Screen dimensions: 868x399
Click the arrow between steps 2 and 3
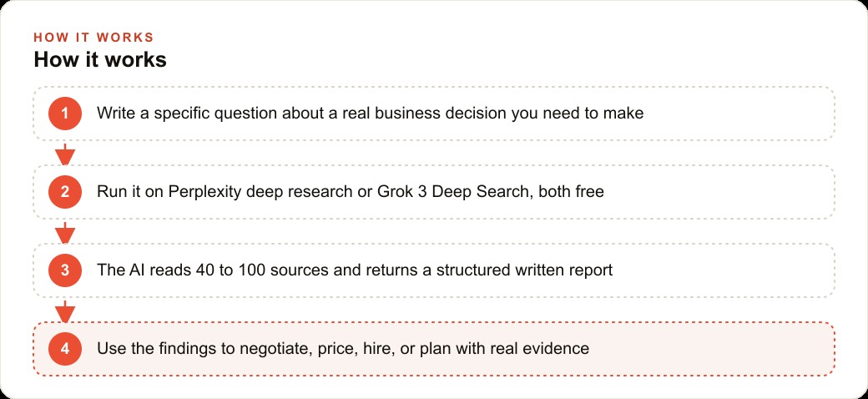point(65,232)
